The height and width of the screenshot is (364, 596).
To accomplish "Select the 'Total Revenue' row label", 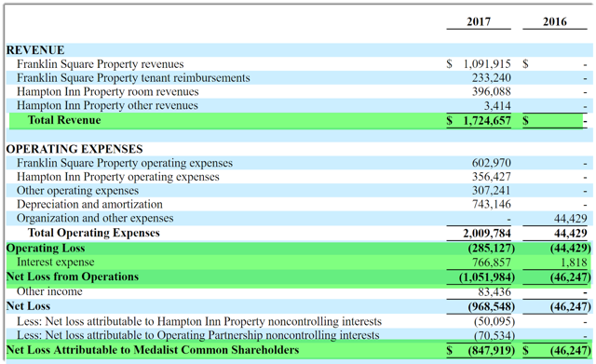I will 64,120.
